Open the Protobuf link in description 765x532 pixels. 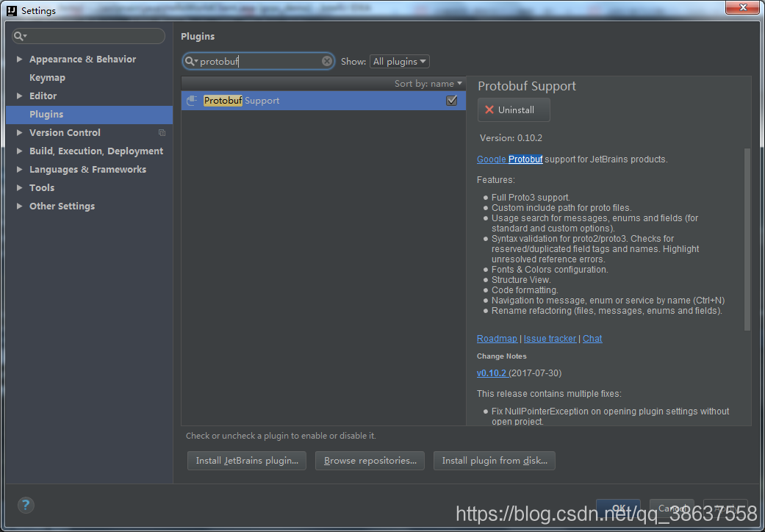[525, 159]
